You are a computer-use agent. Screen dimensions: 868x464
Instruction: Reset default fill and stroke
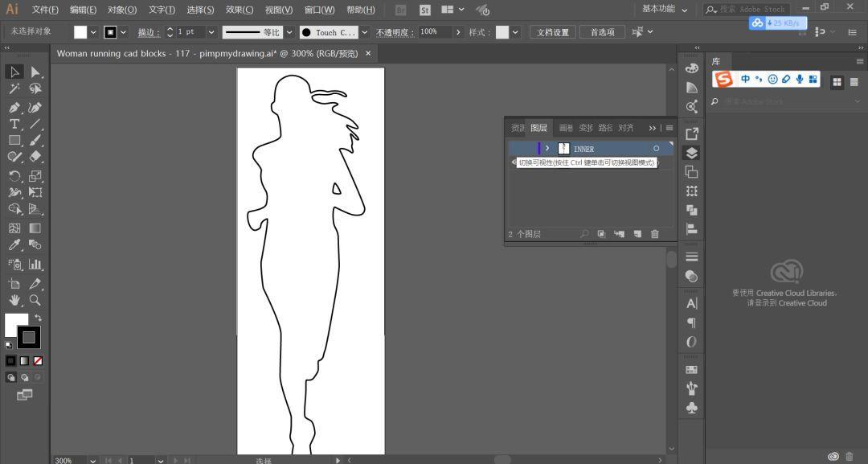coord(9,345)
